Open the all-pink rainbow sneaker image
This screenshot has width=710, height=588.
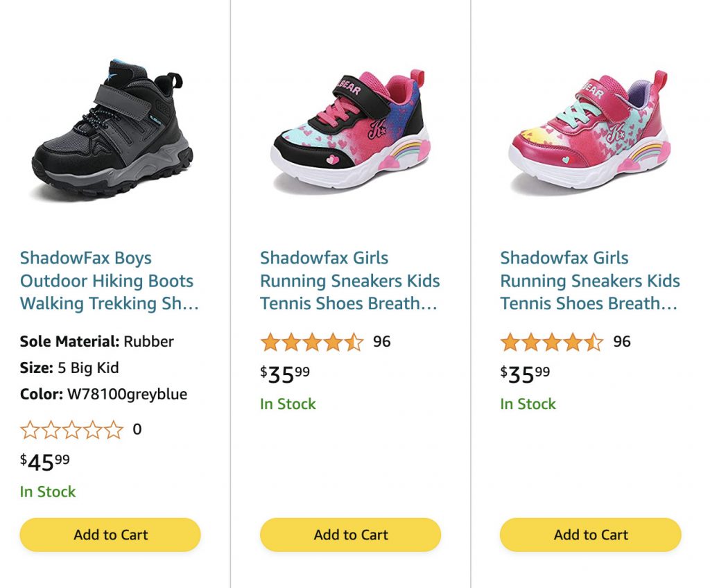click(589, 128)
